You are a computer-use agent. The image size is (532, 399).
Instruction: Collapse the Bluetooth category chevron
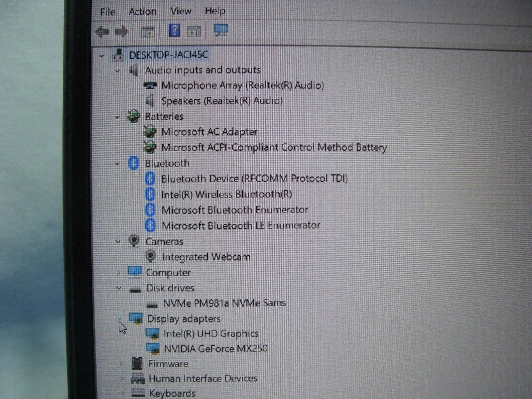tap(117, 164)
